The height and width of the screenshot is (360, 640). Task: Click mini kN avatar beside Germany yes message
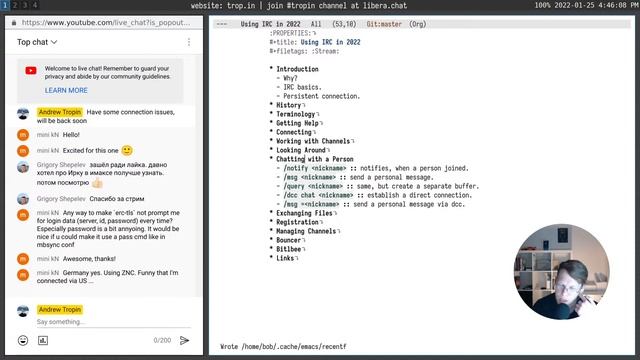pos(23,275)
